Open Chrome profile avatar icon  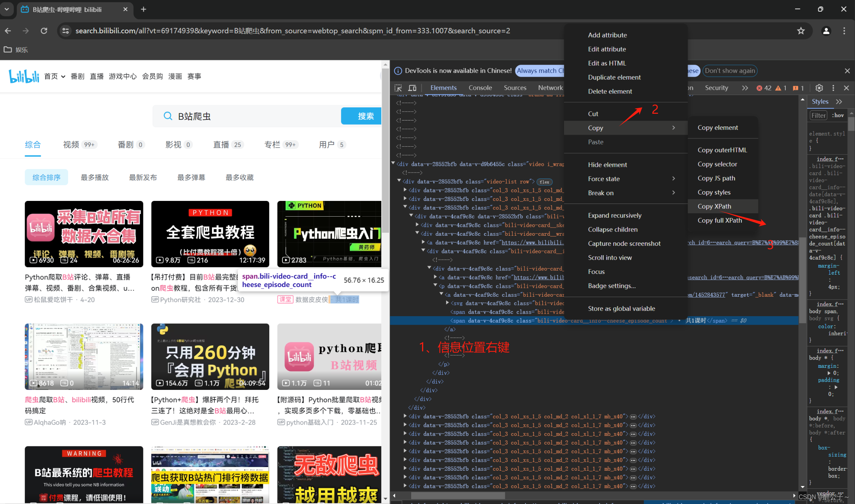point(826,31)
